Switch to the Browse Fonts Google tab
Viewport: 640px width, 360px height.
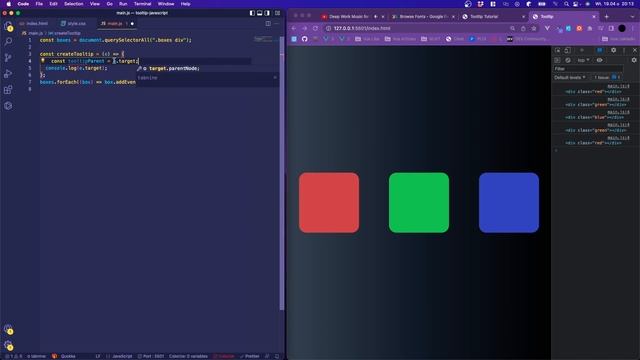pyautogui.click(x=423, y=17)
